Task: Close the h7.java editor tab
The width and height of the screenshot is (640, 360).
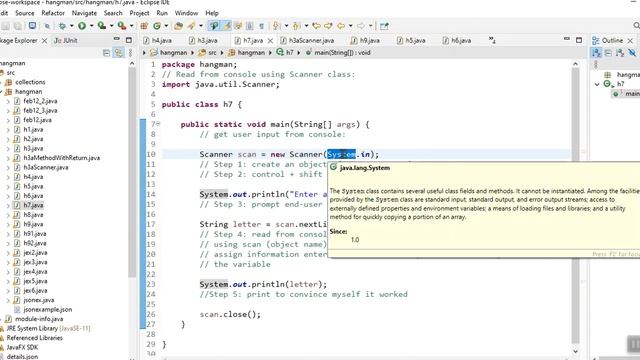Action: click(x=270, y=40)
